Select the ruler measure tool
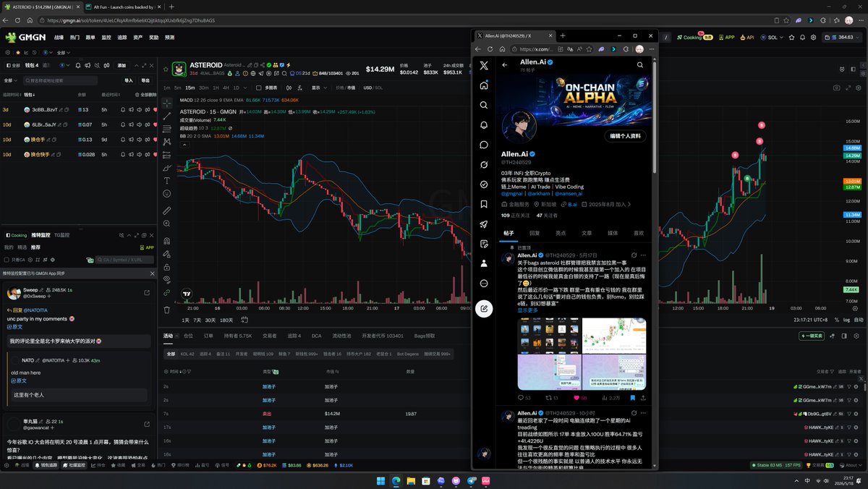 (x=167, y=211)
